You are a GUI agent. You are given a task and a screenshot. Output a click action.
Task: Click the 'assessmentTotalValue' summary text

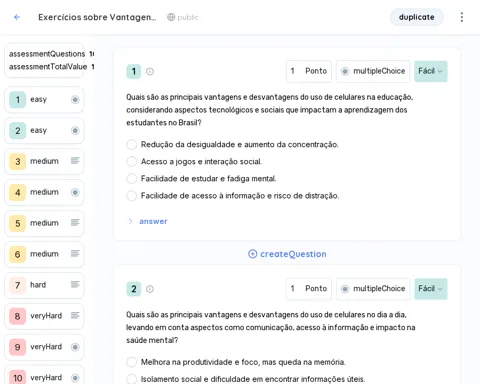(48, 67)
